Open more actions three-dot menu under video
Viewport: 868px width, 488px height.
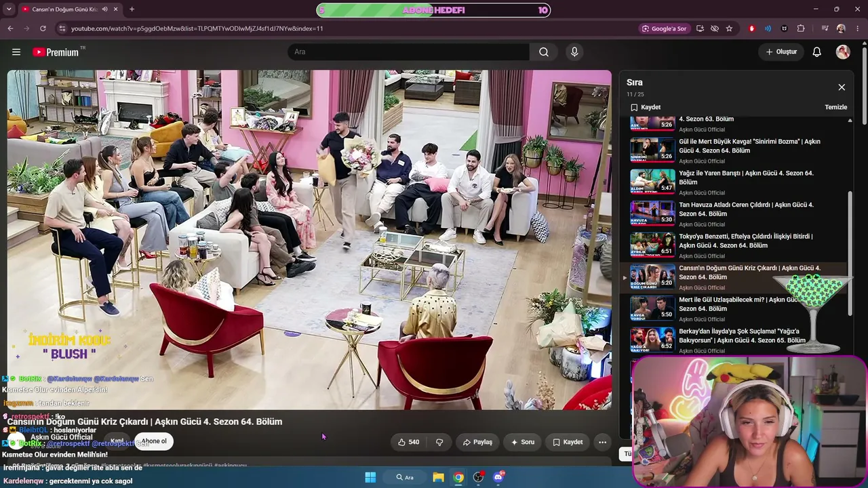click(x=602, y=442)
